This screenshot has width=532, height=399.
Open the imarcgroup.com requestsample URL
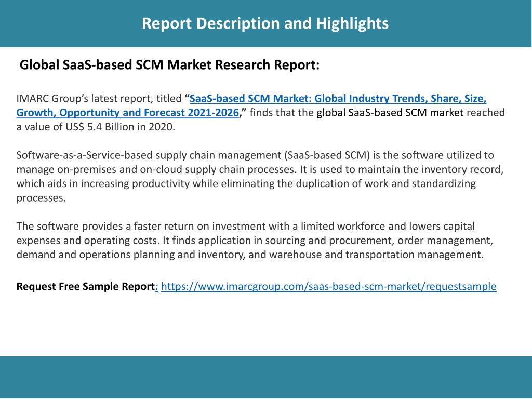[328, 286]
